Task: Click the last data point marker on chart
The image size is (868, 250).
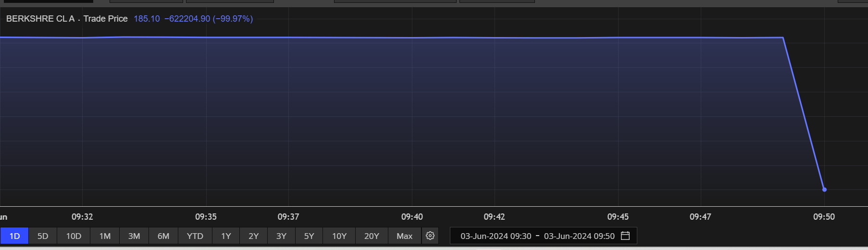Action: [824, 189]
